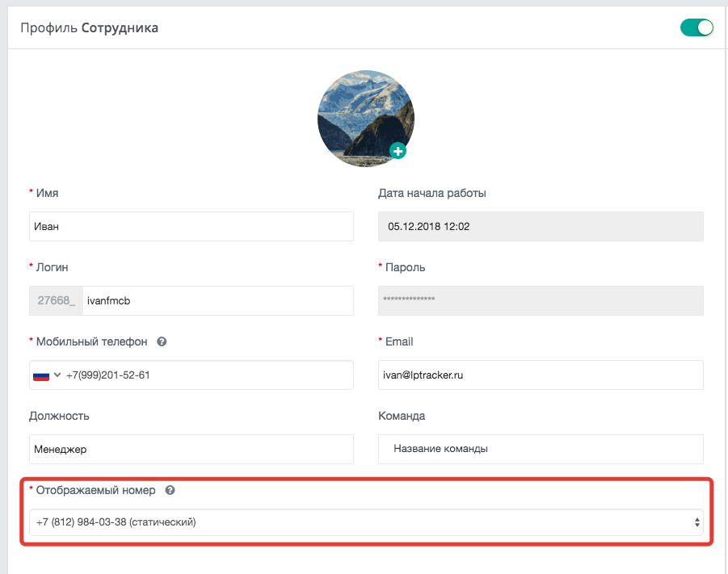Click the mobile phone number input
This screenshot has width=728, height=574.
(208, 375)
